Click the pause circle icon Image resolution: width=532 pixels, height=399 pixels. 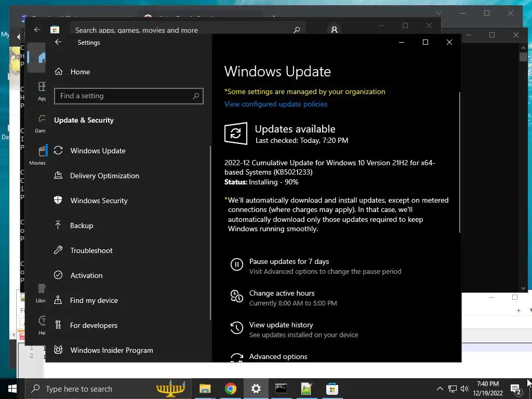pos(237,264)
